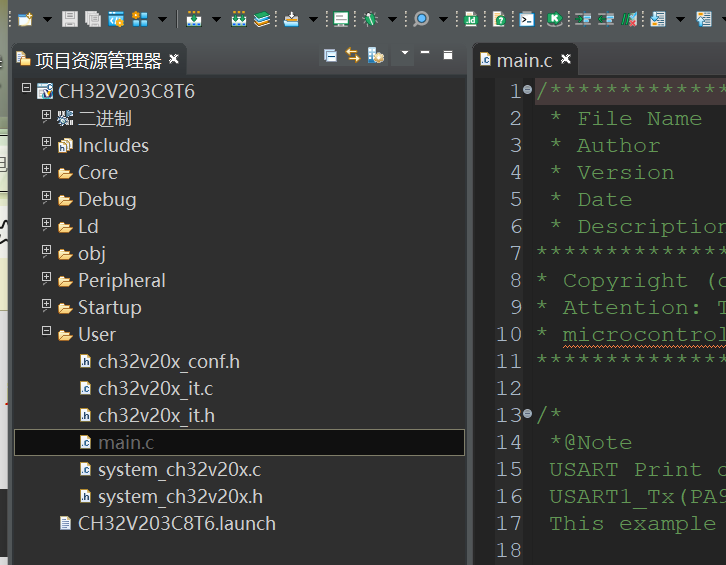Toggle Link with Editor in explorer panel
The height and width of the screenshot is (565, 726).
tap(353, 55)
